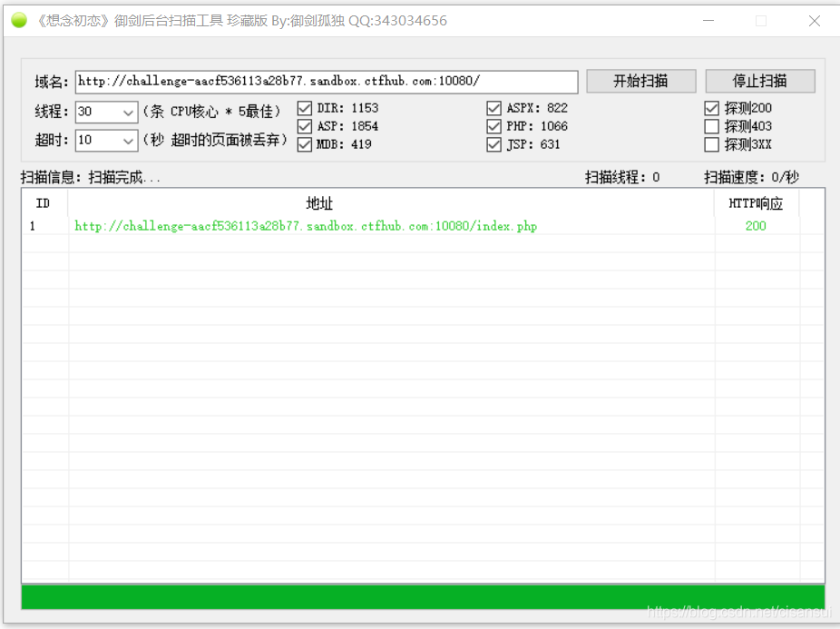Enable the 探测403 checkbox
Viewport: 840px width, 629px height.
point(711,126)
